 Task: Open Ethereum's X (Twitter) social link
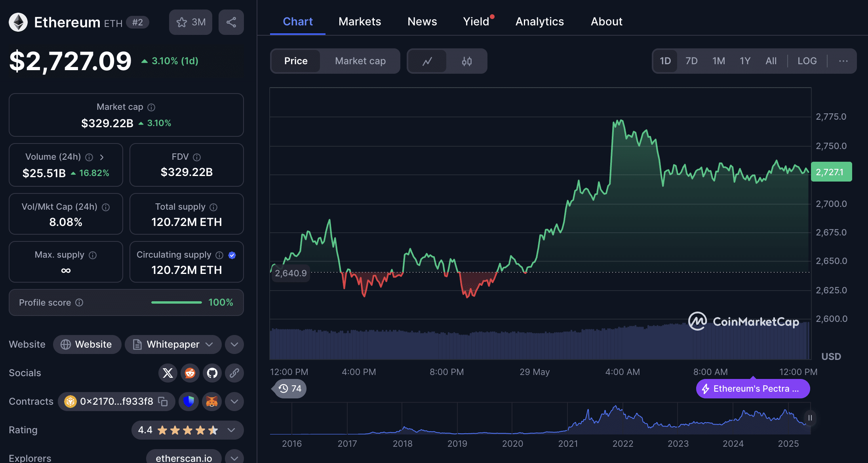168,373
